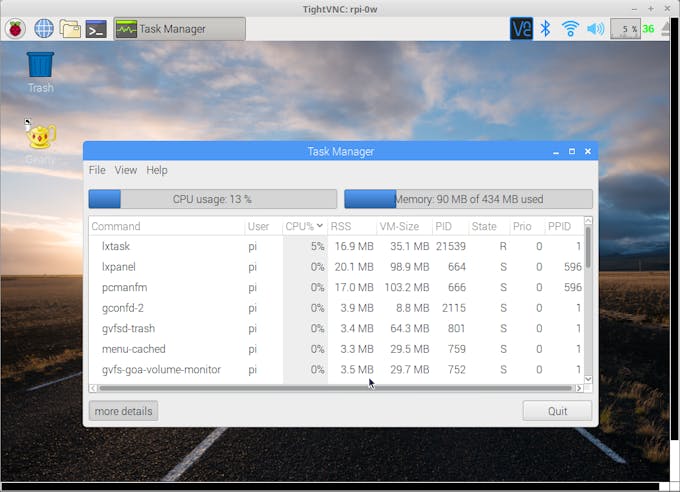Click the horizontal scrollbar of process list
Image resolution: width=680 pixels, height=492 pixels.
pos(336,388)
